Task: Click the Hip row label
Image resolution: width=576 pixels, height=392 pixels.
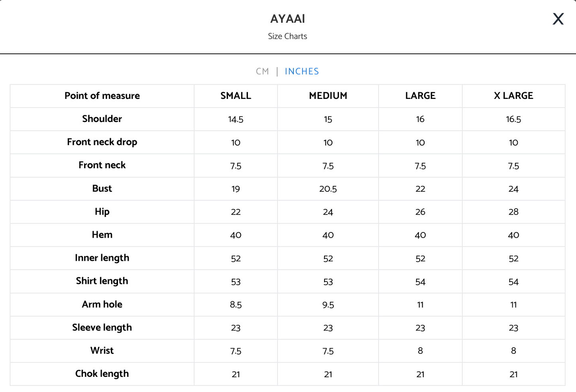Action: coord(102,211)
